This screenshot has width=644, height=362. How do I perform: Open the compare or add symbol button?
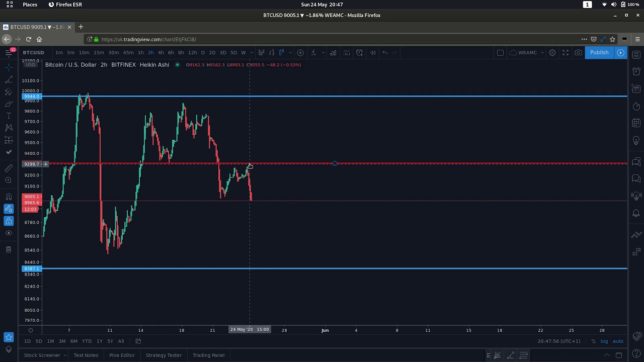pos(300,52)
